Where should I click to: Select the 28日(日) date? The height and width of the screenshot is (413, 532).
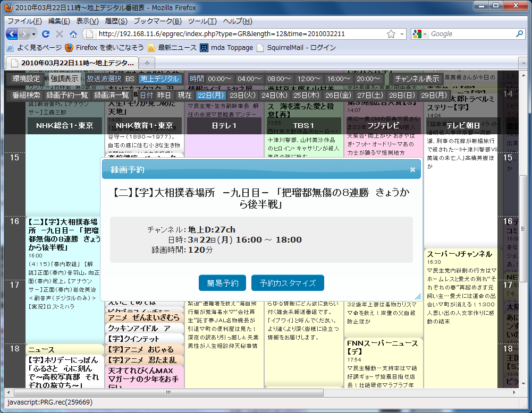tap(402, 96)
